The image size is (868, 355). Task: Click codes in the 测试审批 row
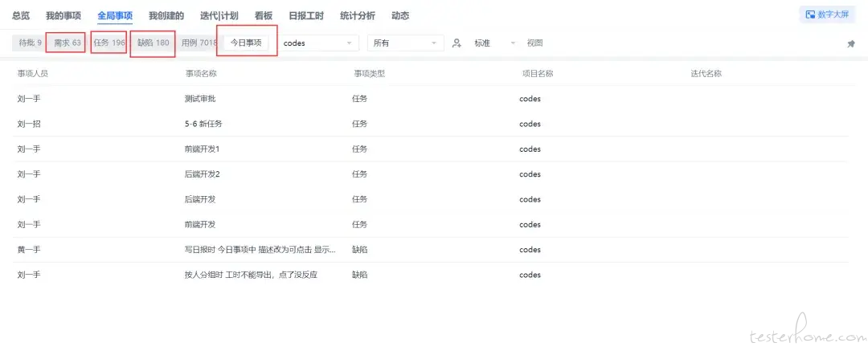point(530,99)
